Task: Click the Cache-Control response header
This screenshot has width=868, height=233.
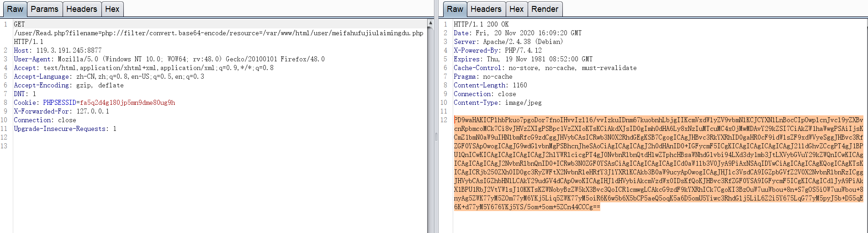Action: [545, 68]
